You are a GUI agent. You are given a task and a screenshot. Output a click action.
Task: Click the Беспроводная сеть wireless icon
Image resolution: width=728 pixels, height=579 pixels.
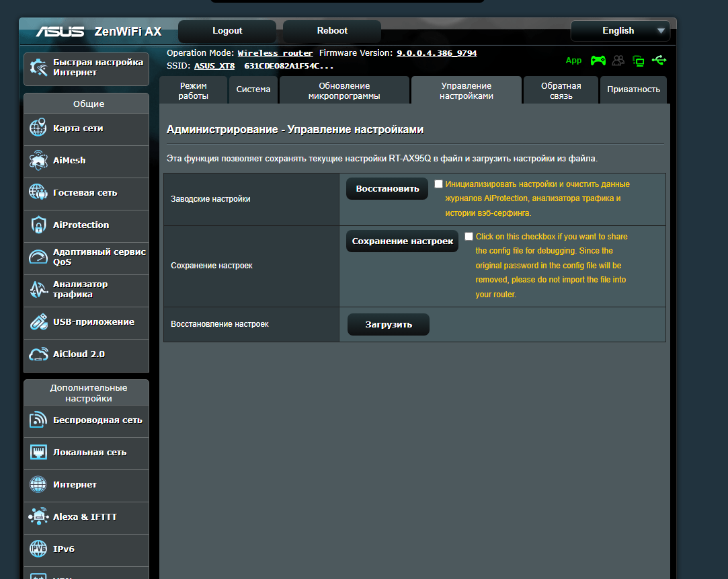point(38,419)
